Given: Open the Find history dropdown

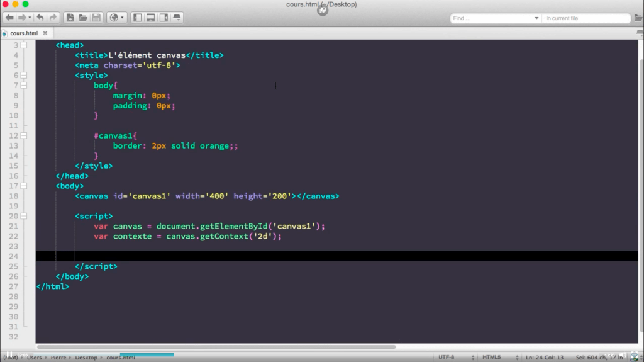Looking at the screenshot, I should 536,18.
